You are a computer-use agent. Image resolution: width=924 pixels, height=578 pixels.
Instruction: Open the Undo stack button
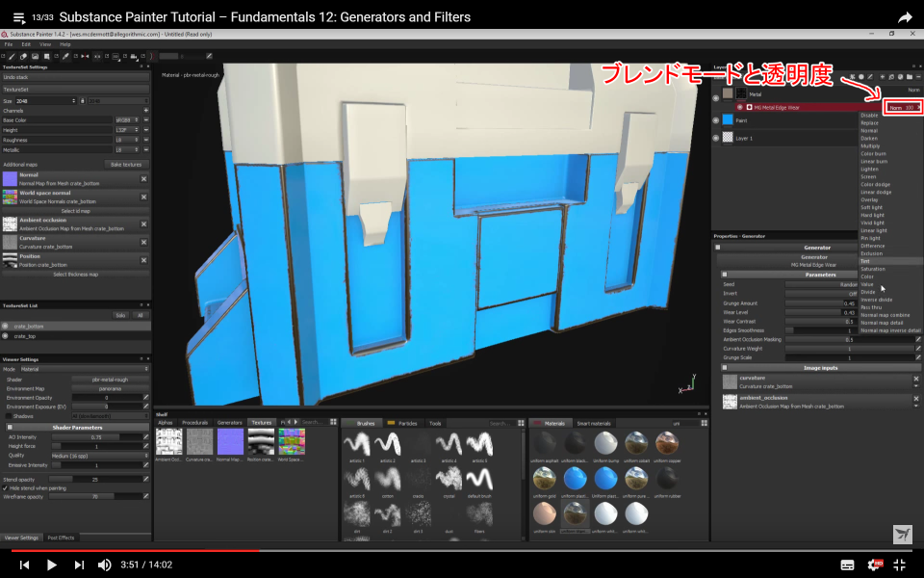coord(75,77)
